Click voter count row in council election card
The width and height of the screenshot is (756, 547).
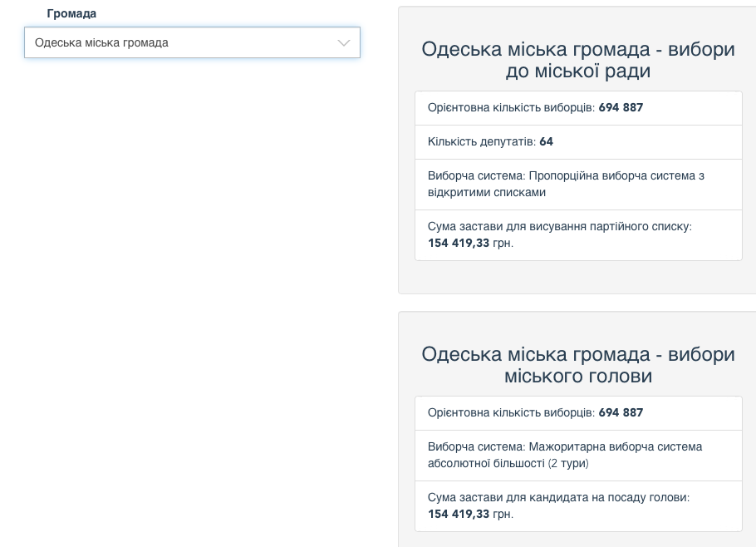coord(577,108)
